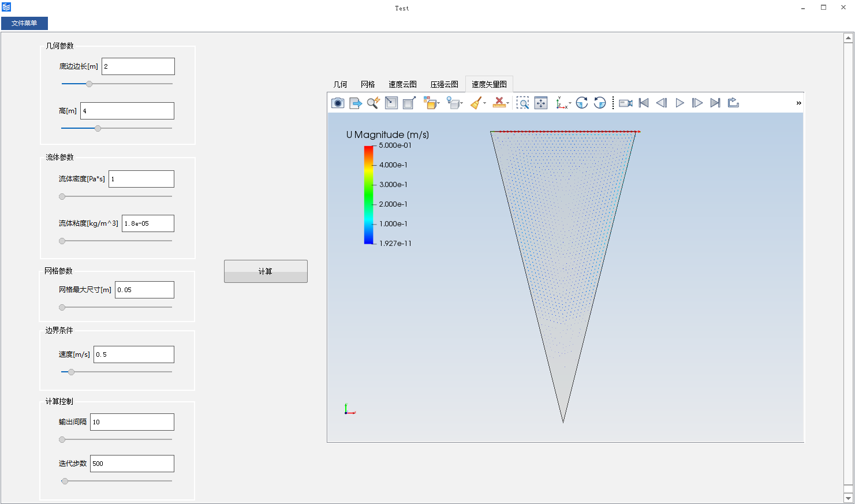Click the 迭代步数 input field
Screen dimensions: 855x504
coord(132,464)
